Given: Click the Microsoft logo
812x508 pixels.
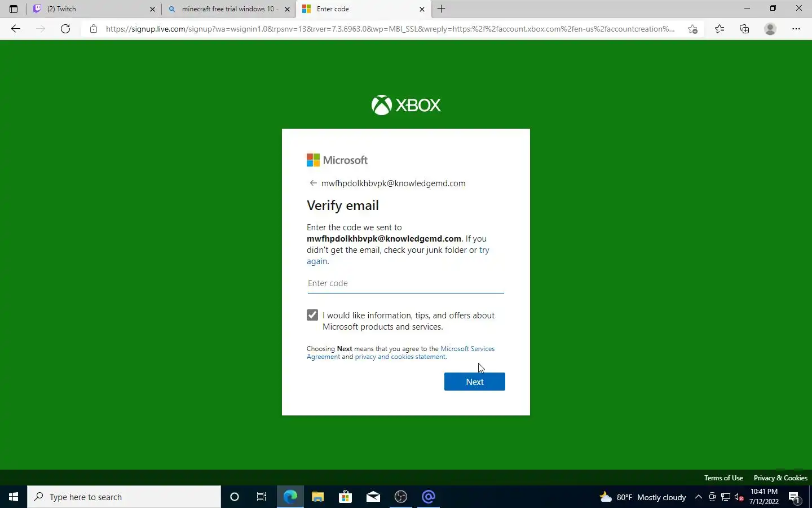Looking at the screenshot, I should coord(337,160).
